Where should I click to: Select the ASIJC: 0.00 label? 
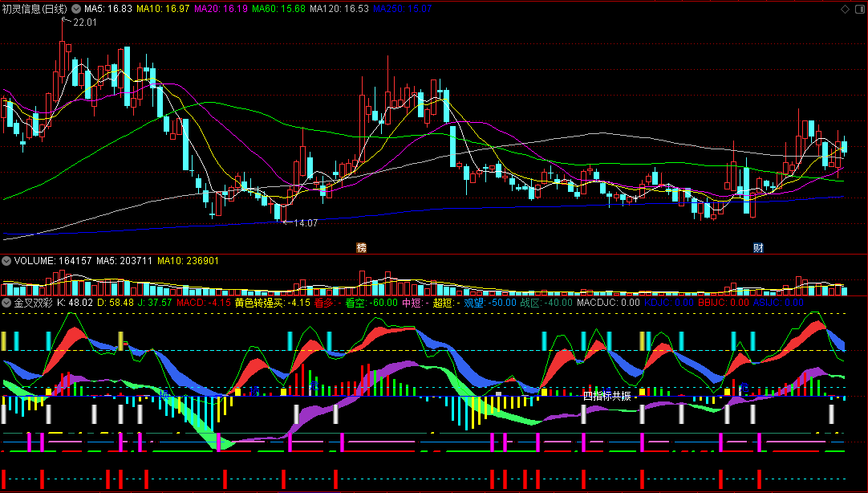(778, 303)
